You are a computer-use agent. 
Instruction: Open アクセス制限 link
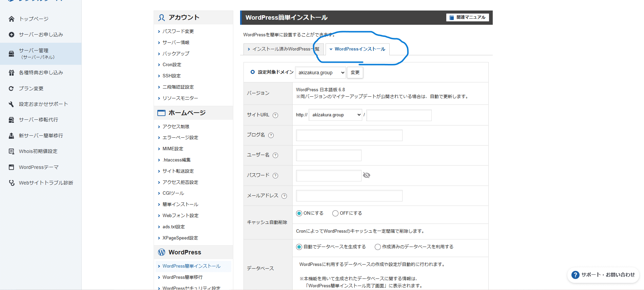click(176, 127)
